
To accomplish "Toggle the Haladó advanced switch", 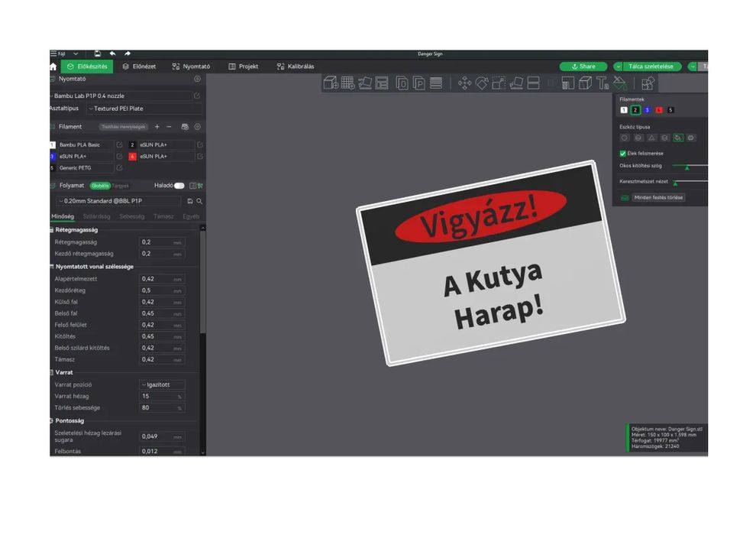I will [x=179, y=186].
